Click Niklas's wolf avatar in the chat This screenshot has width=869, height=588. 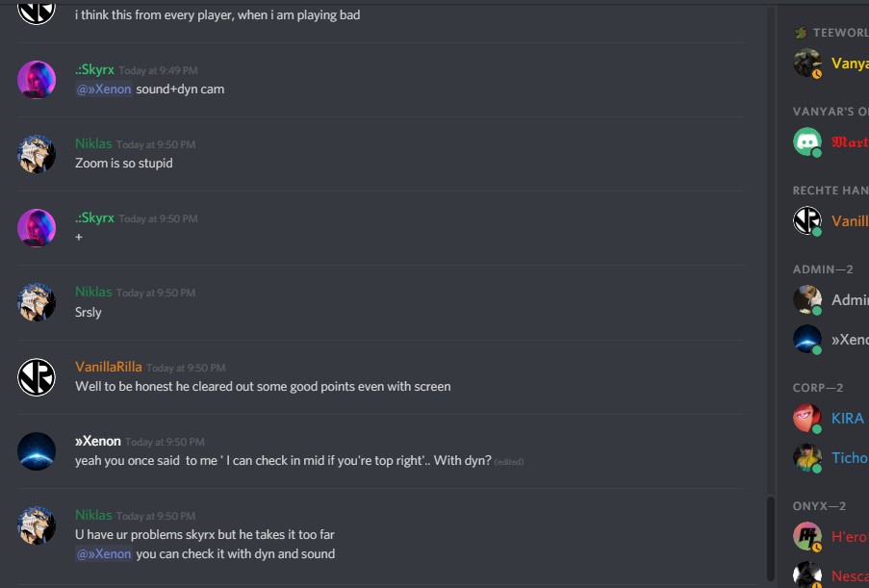(x=37, y=154)
